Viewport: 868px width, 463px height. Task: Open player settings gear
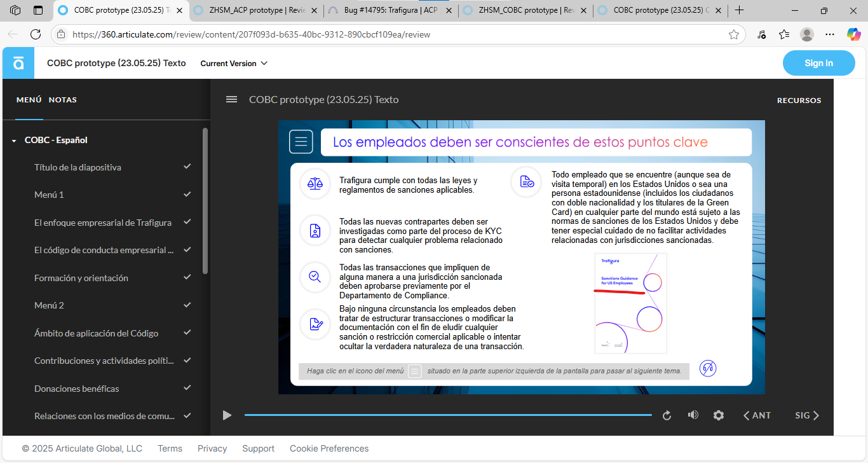click(x=719, y=415)
